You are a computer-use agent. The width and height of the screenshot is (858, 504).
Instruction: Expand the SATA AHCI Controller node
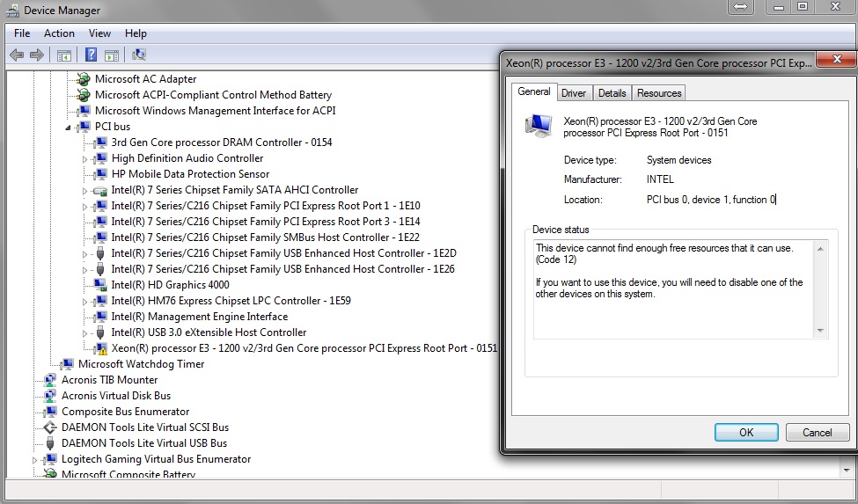(84, 191)
